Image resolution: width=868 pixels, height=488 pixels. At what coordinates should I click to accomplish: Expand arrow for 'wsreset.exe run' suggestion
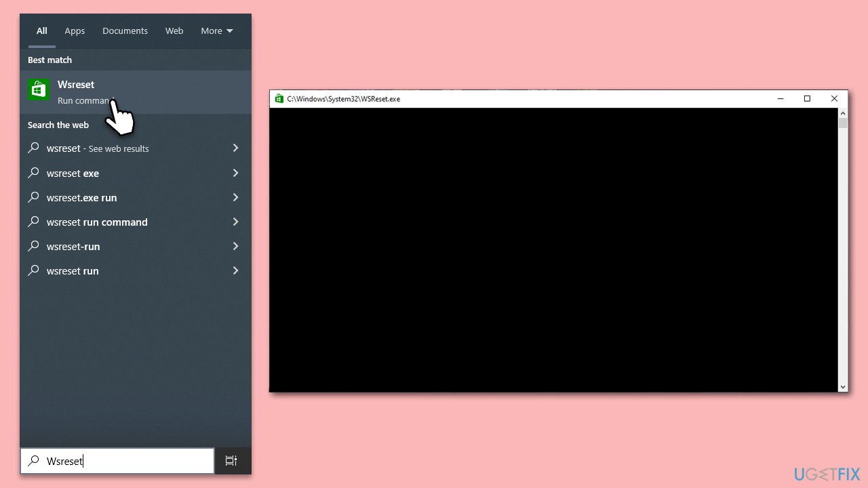pyautogui.click(x=235, y=197)
